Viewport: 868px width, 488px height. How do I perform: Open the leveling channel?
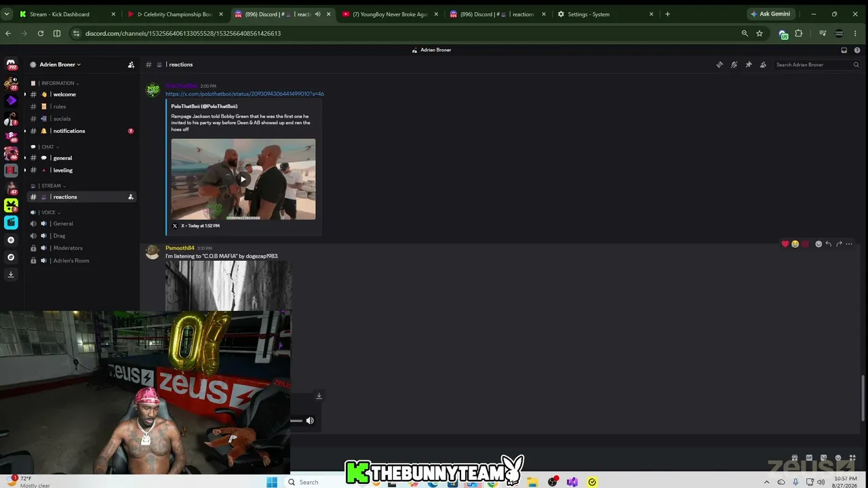81,170
